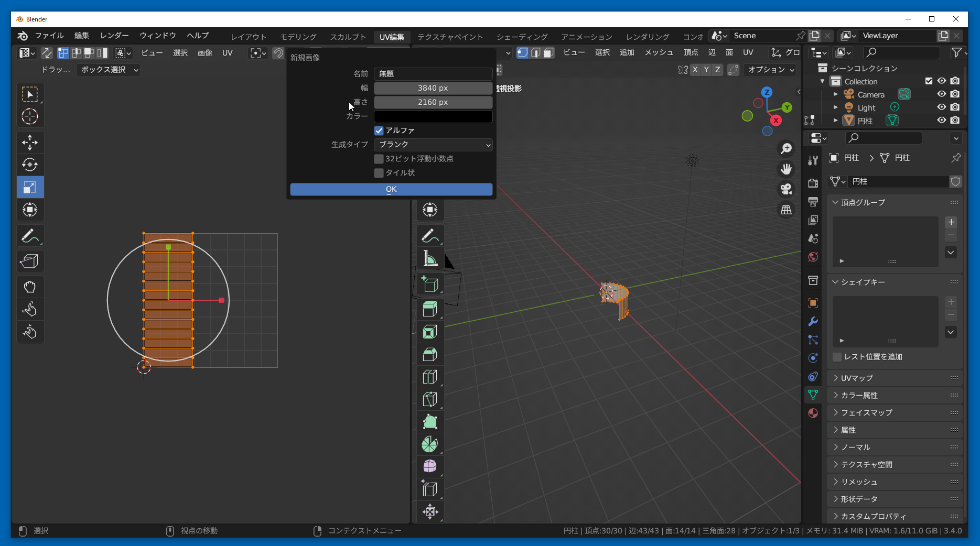Select the Grab tool in UV editor
Image resolution: width=980 pixels, height=546 pixels.
[x=30, y=287]
